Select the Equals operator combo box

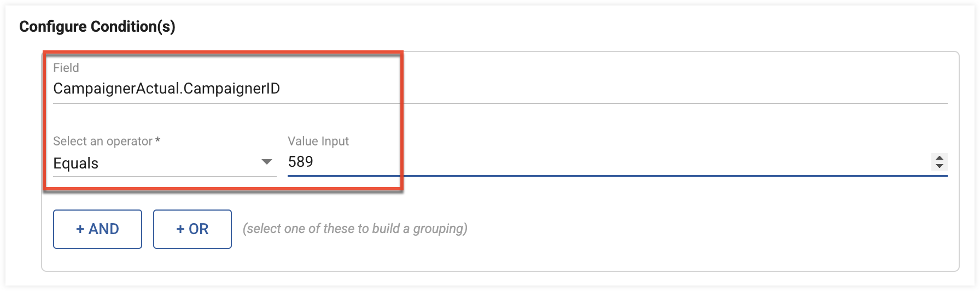click(x=165, y=163)
